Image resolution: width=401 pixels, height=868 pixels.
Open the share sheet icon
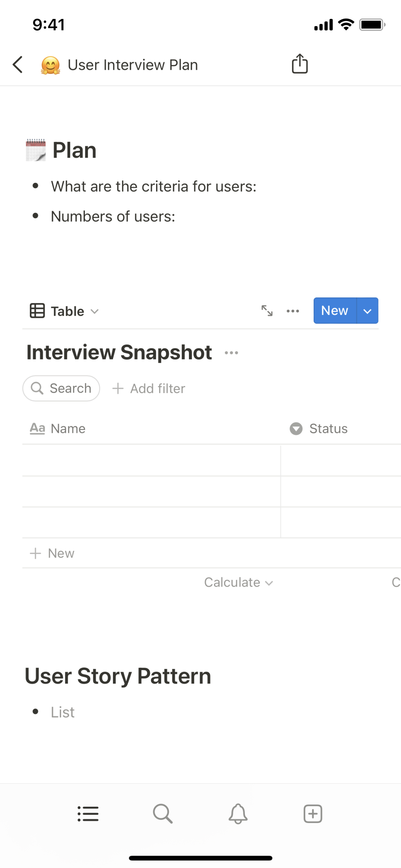[x=299, y=64]
